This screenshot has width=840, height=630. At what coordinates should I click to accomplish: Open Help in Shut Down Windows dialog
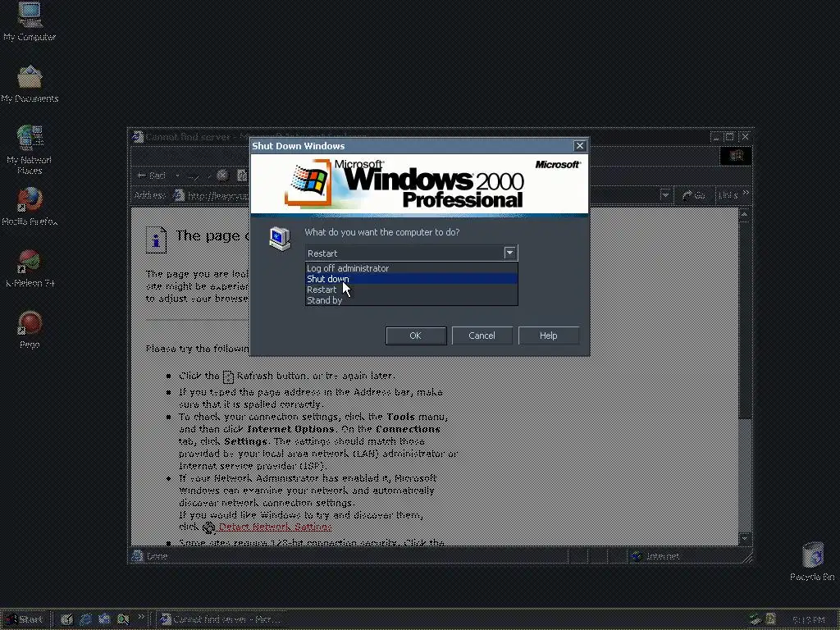coord(548,336)
